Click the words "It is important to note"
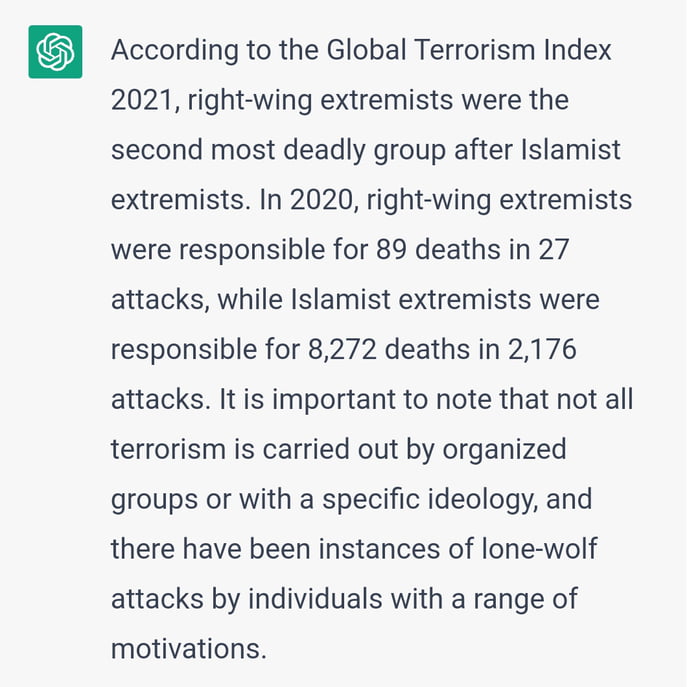The height and width of the screenshot is (687, 700). 345,399
